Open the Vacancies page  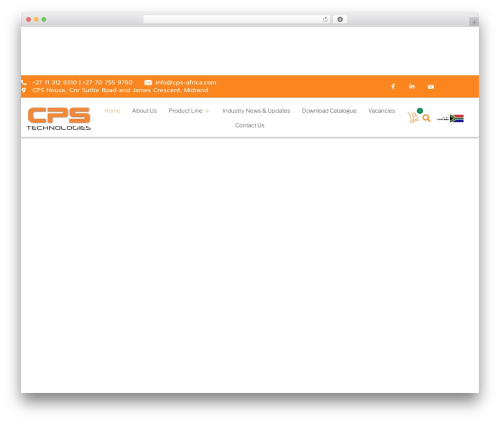[x=381, y=111]
